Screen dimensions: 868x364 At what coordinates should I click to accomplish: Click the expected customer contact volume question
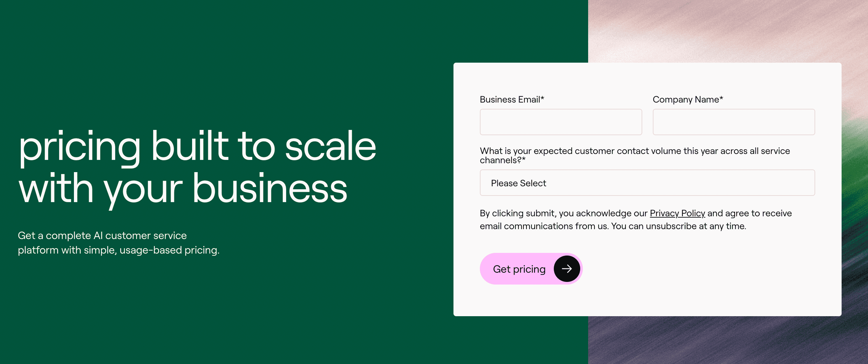[634, 155]
